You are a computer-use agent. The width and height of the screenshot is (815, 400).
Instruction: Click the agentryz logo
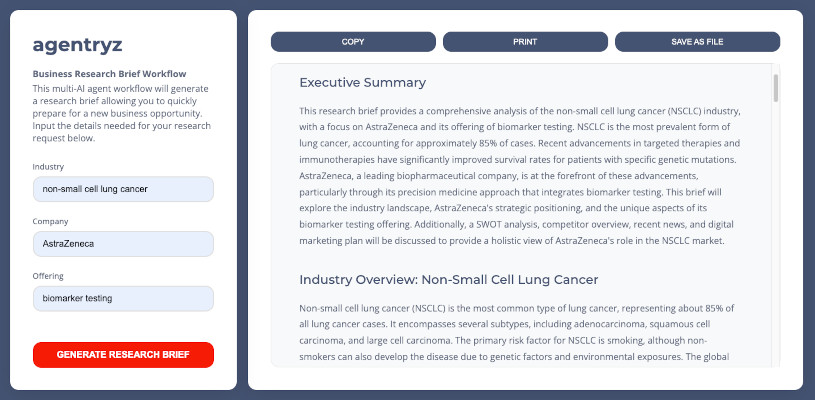(x=78, y=44)
